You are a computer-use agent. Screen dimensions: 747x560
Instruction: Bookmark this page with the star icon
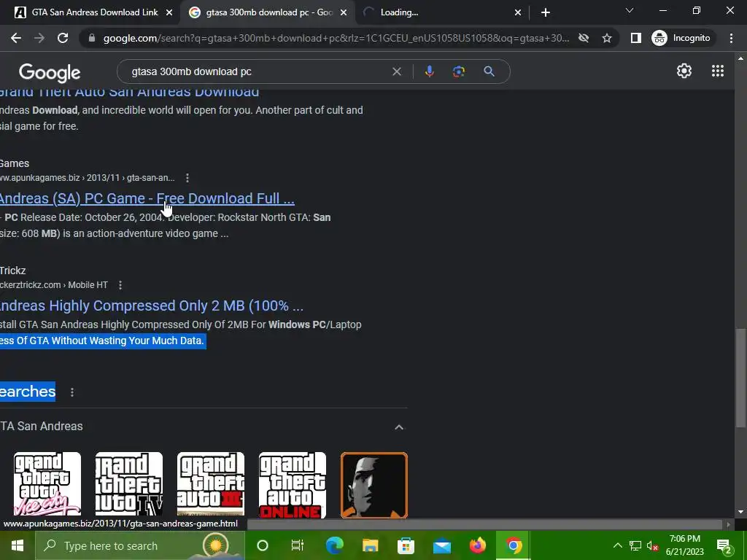coord(606,38)
